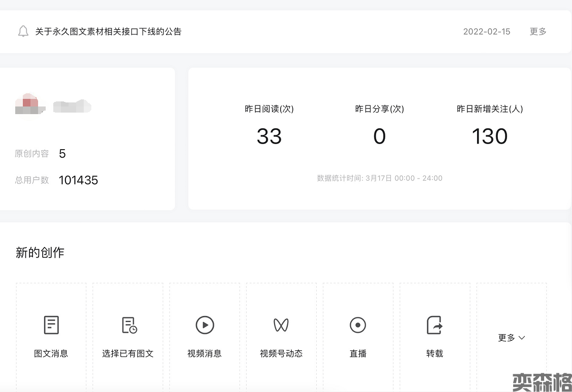Click the 新的创作 section heading
The image size is (572, 392).
tap(40, 253)
